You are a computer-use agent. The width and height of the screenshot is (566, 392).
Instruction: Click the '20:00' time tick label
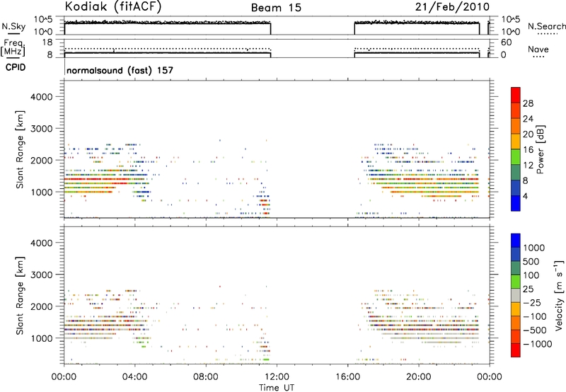pos(418,377)
